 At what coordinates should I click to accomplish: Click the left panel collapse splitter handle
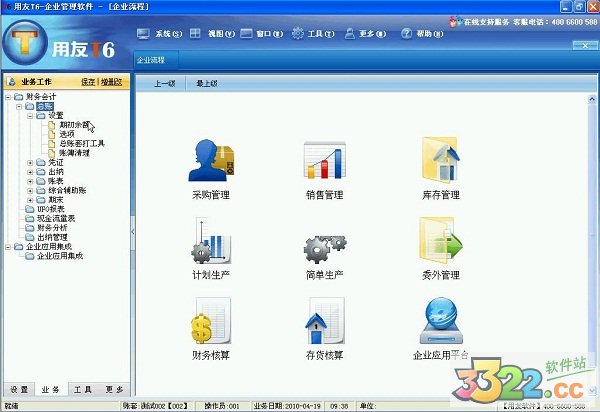pyautogui.click(x=132, y=232)
